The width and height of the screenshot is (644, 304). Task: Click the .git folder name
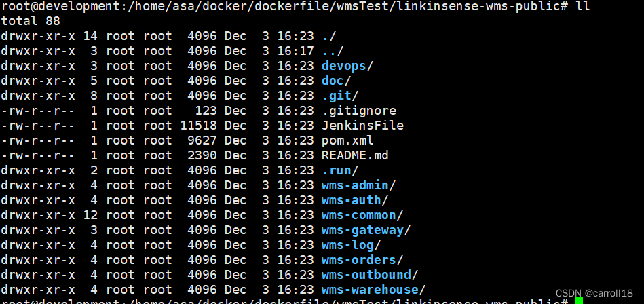337,96
